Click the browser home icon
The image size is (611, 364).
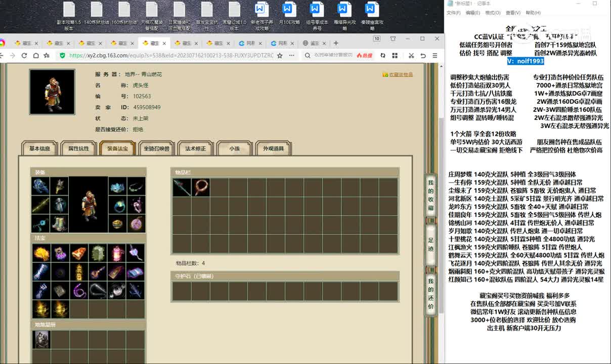pyautogui.click(x=35, y=56)
